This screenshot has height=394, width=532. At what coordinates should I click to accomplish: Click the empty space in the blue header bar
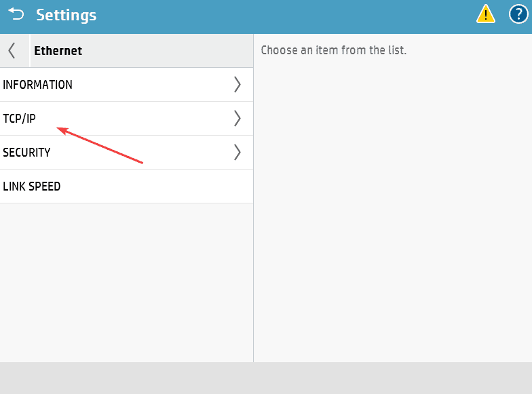coord(285,15)
